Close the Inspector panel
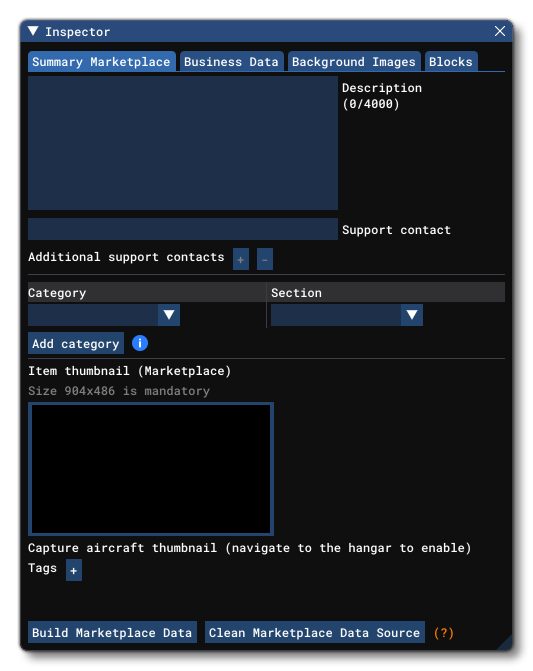Viewport: 533px width, 671px height. 500,31
